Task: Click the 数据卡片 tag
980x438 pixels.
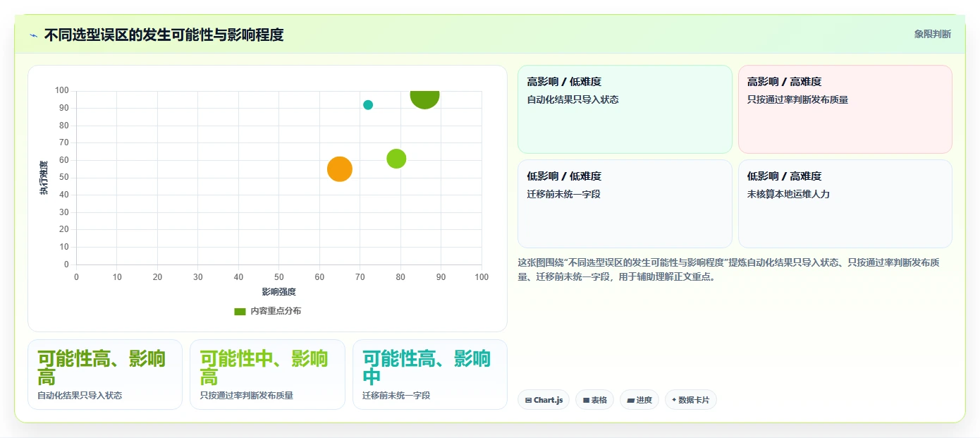Action: (x=690, y=400)
